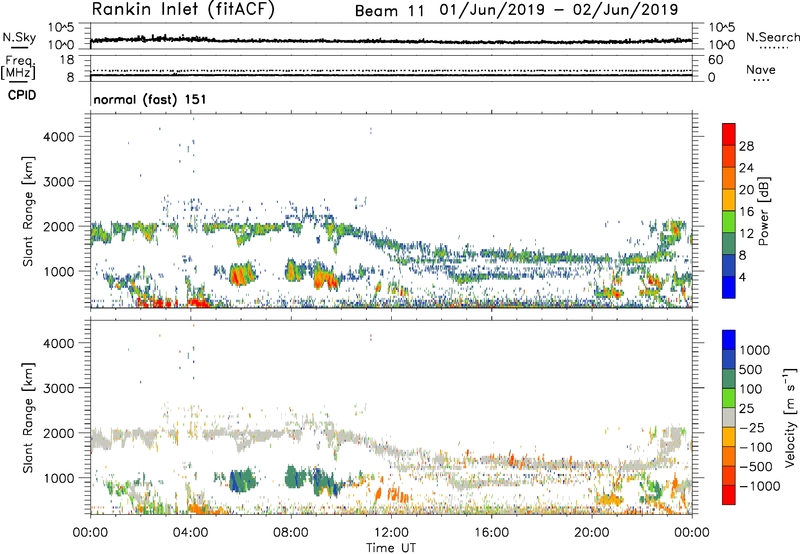Screen dimensions: 800x554
Task: Click the 'N.Sky' legend label
Action: (x=19, y=37)
